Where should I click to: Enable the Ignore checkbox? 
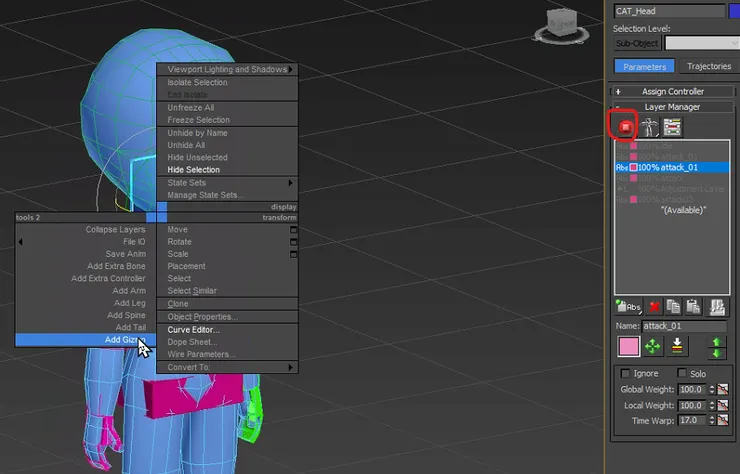point(626,373)
